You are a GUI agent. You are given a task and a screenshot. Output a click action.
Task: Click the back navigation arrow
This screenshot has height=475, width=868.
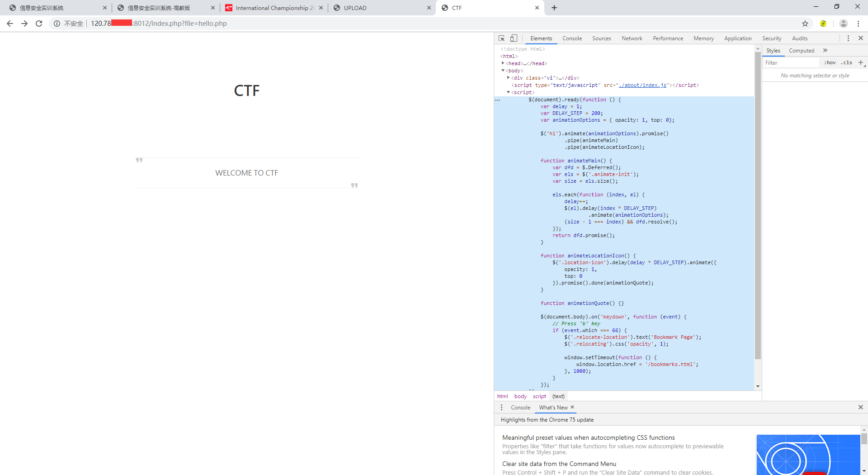tap(9, 24)
